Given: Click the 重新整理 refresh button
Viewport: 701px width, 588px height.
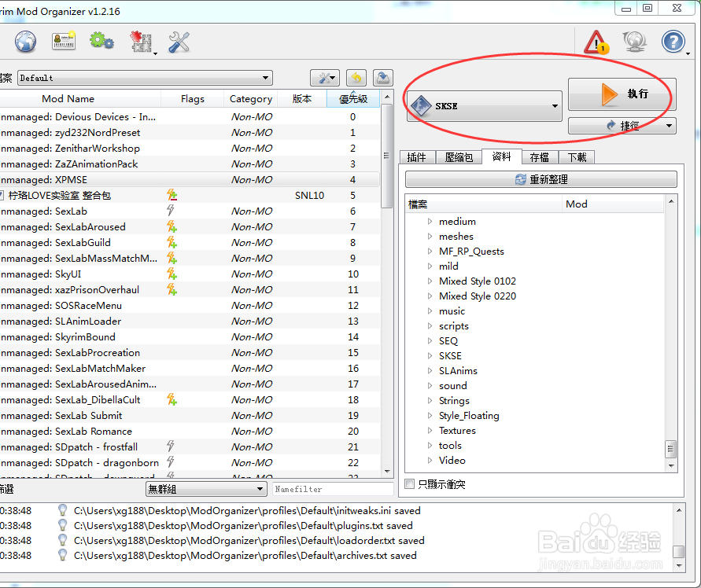Looking at the screenshot, I should [541, 179].
